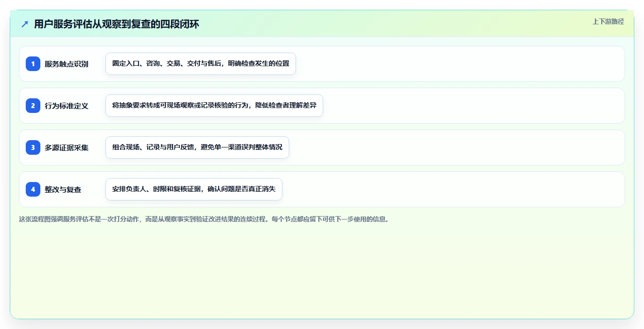
Task: Click the 上下游路径 label
Action: coord(608,22)
